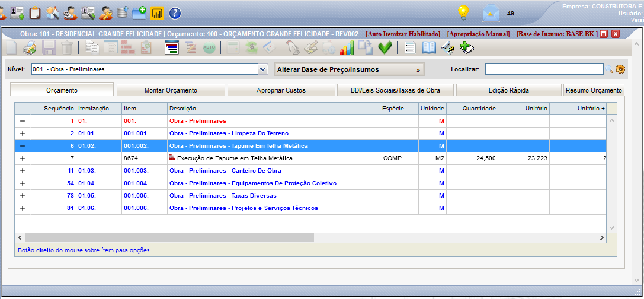The width and height of the screenshot is (644, 299).
Task: Click the Unidade column header
Action: tap(432, 109)
